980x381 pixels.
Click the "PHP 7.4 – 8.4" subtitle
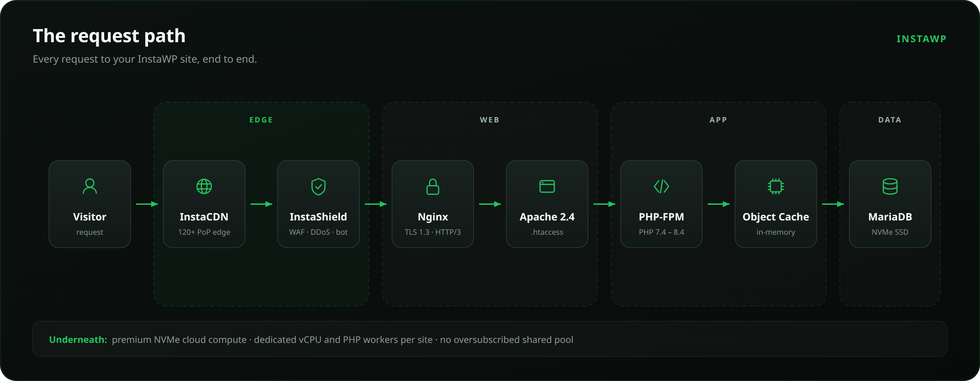pos(661,232)
